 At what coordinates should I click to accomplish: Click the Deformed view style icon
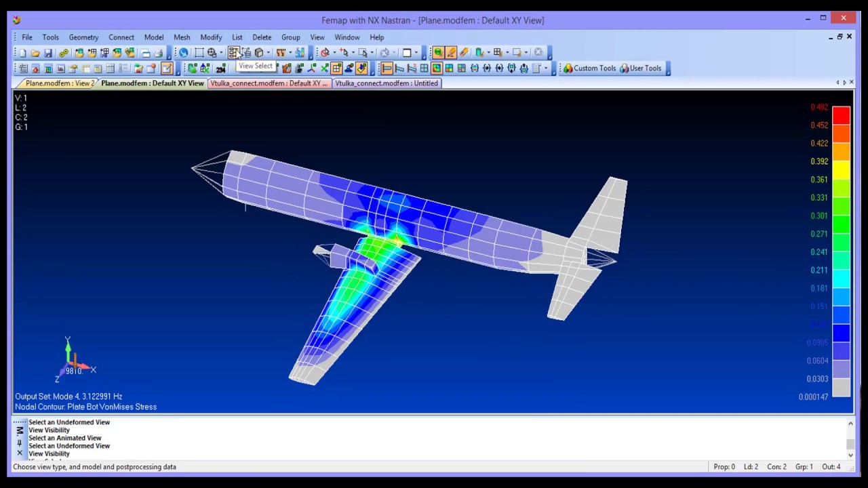399,68
